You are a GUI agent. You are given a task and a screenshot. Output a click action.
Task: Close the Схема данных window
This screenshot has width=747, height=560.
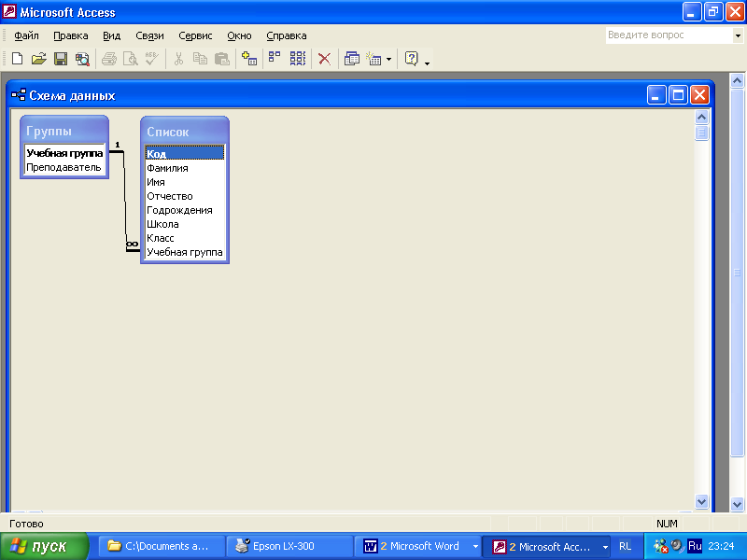point(699,95)
